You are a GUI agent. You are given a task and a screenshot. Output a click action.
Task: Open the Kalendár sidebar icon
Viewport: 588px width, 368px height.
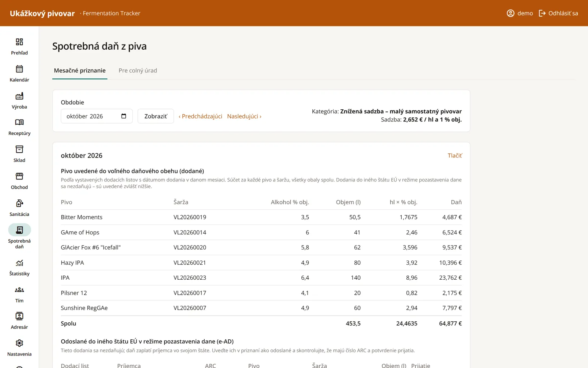pyautogui.click(x=19, y=69)
